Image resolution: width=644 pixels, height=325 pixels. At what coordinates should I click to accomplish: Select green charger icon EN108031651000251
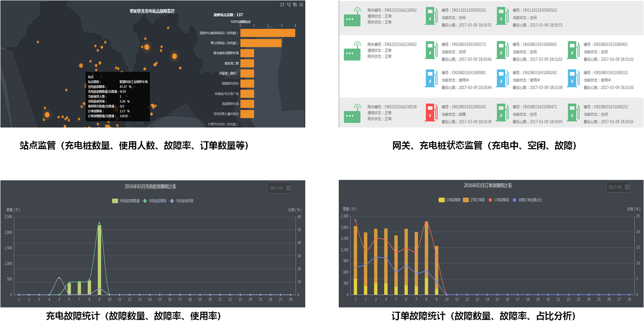[x=572, y=113]
